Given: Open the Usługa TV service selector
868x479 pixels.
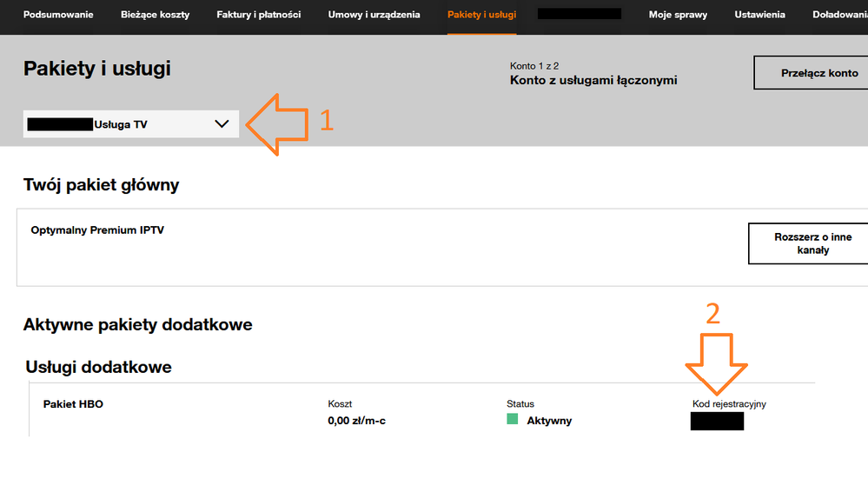Looking at the screenshot, I should [x=130, y=124].
